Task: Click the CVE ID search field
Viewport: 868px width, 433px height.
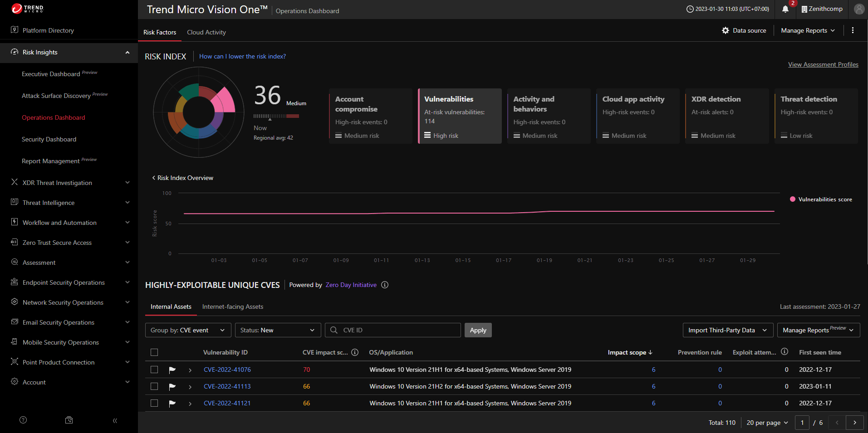Action: click(393, 330)
